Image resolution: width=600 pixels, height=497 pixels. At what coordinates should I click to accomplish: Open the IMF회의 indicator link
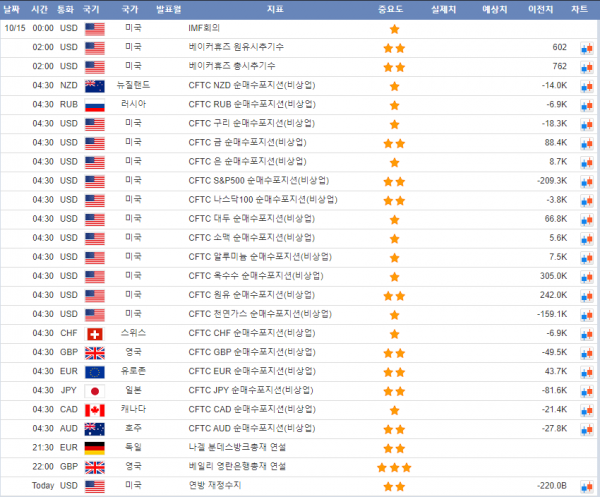tap(206, 28)
